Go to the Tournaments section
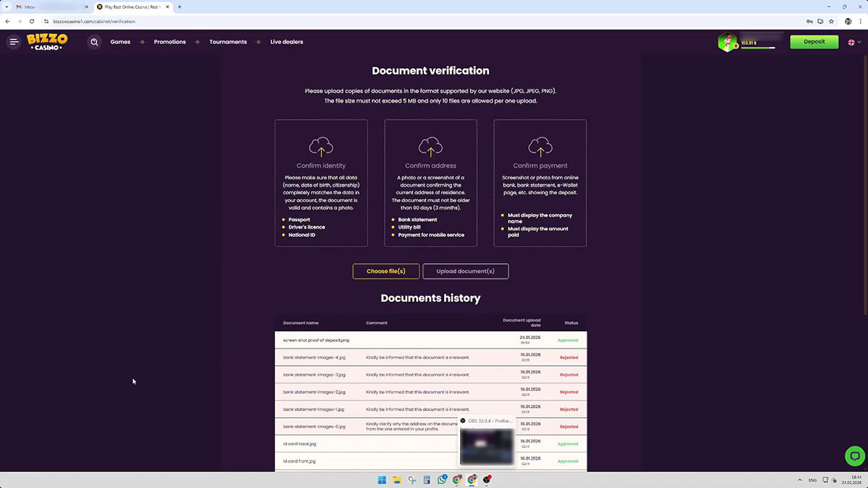868x488 pixels. tap(228, 42)
